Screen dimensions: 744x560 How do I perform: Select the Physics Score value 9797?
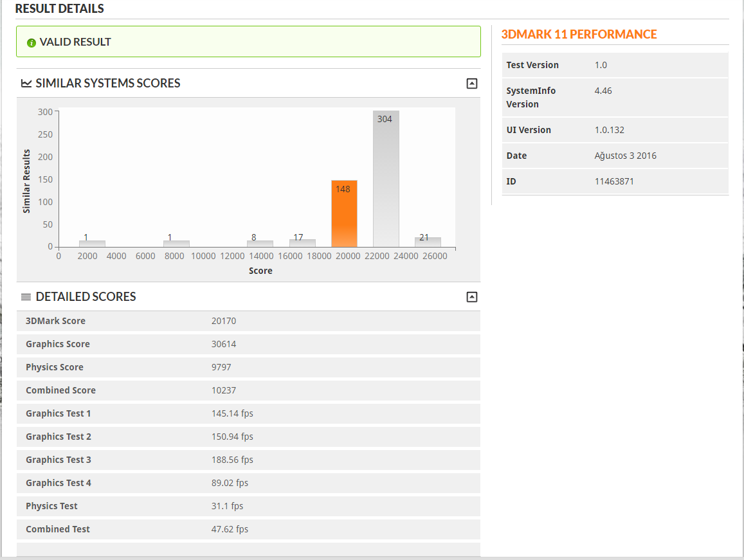[221, 367]
